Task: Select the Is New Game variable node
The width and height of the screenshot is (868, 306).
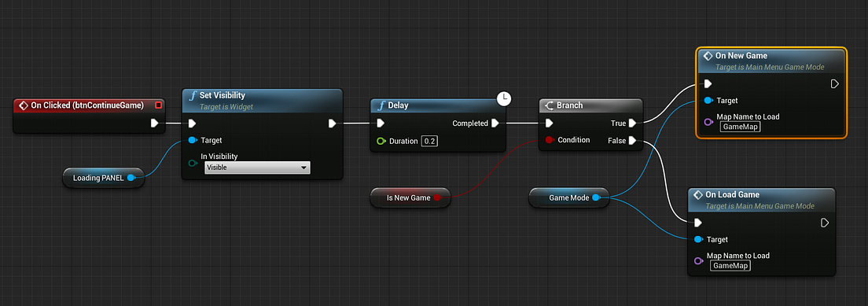Action: point(410,197)
